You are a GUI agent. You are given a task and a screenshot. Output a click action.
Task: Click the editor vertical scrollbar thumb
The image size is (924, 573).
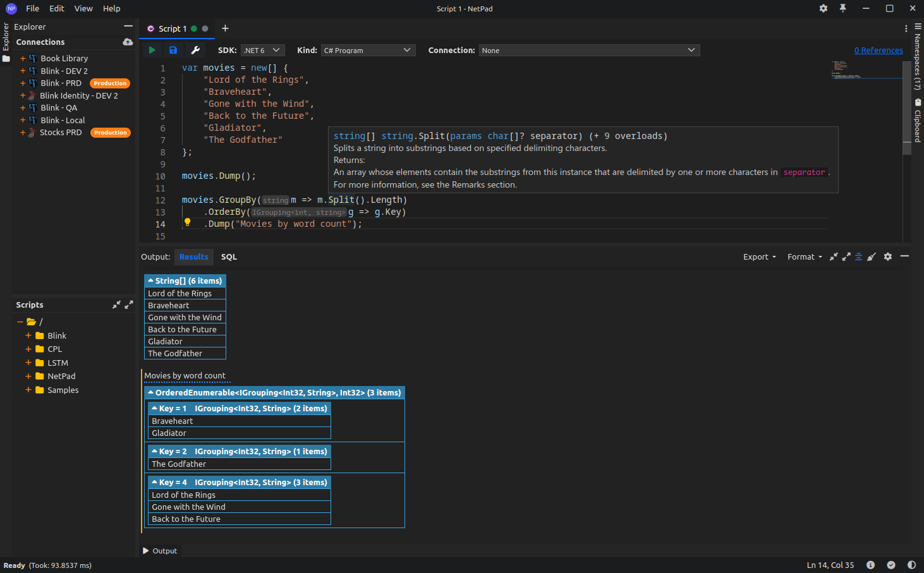tap(907, 107)
